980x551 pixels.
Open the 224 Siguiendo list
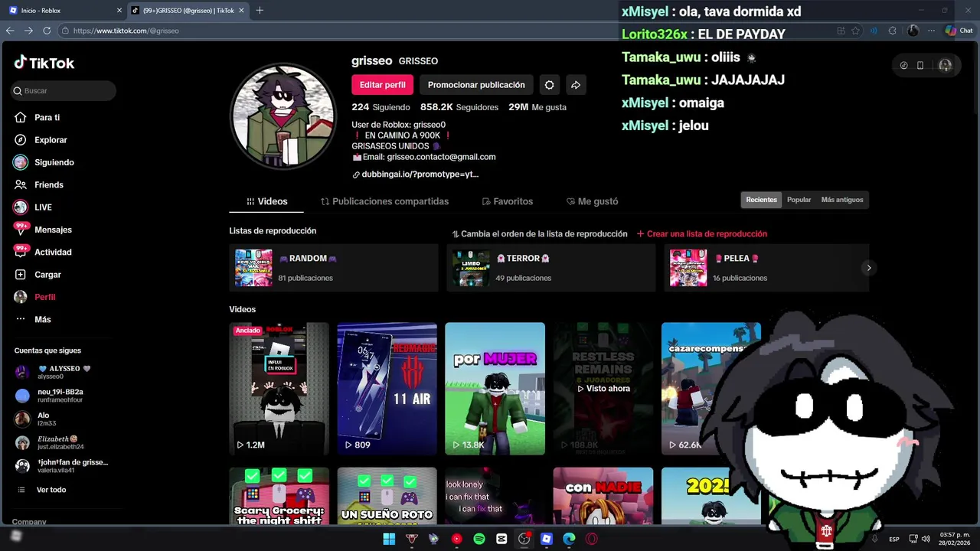pyautogui.click(x=381, y=107)
